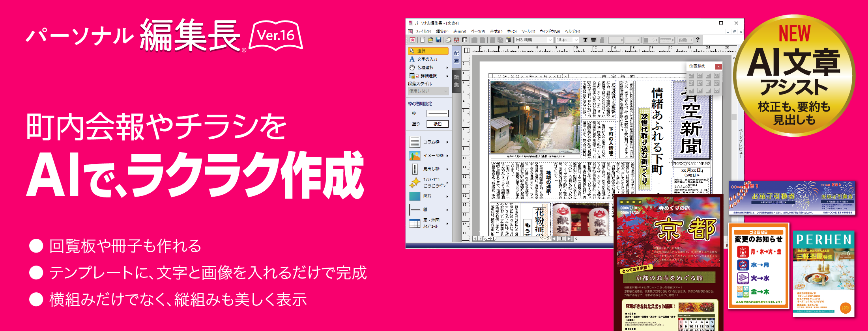Image resolution: width=868 pixels, height=331 pixels.
Task: Select the 選択 arrow tool
Action: [x=428, y=51]
